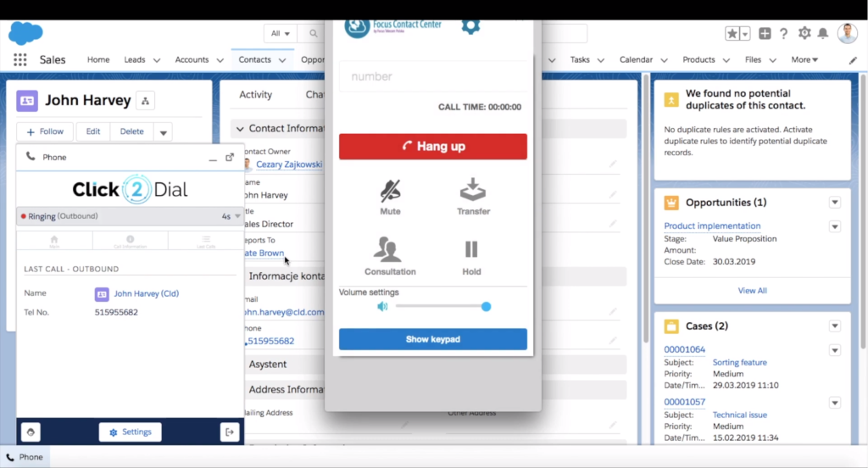Open the Calendar navigation tab

(x=636, y=60)
